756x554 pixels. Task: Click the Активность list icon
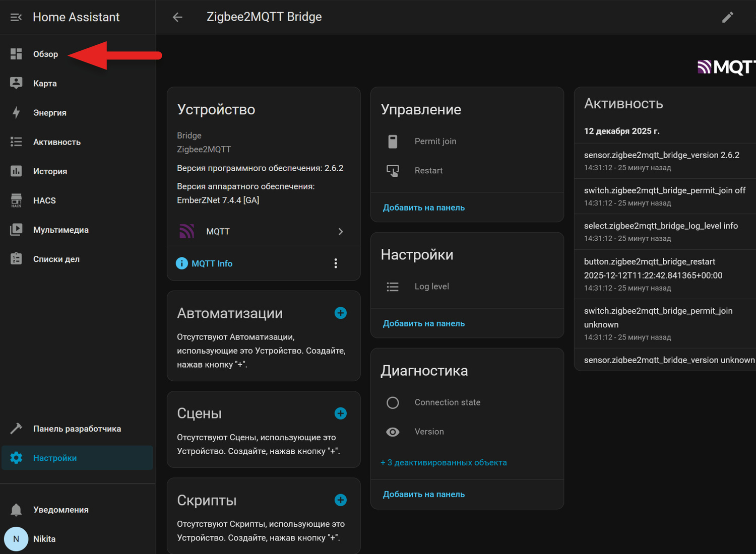point(16,142)
